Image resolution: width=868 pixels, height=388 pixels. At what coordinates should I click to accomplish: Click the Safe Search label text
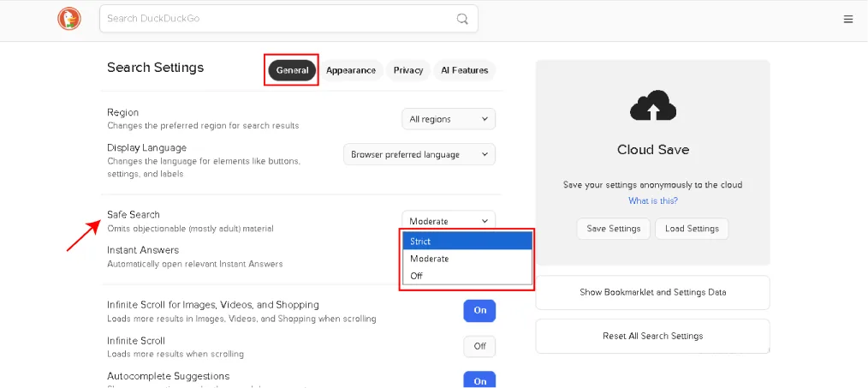pos(134,214)
